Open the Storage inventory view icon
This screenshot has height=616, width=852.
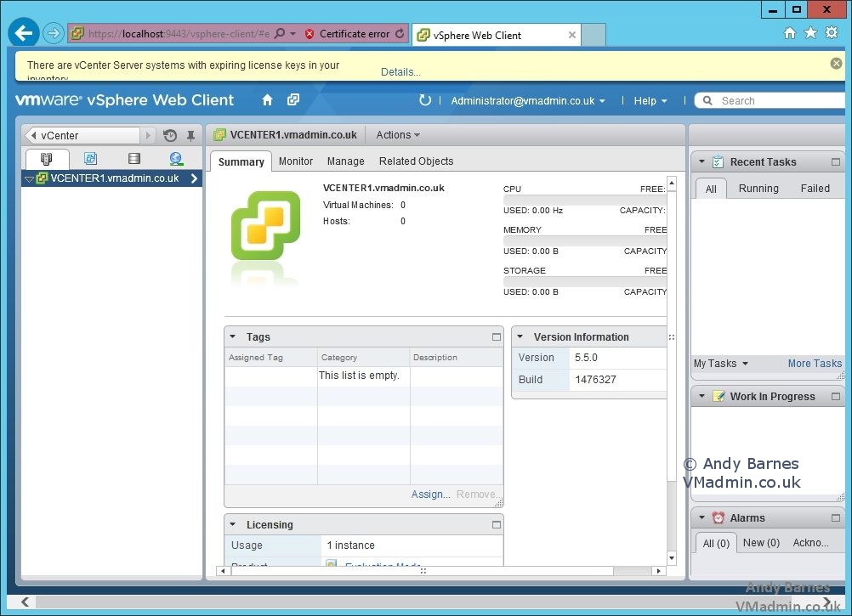(x=133, y=159)
